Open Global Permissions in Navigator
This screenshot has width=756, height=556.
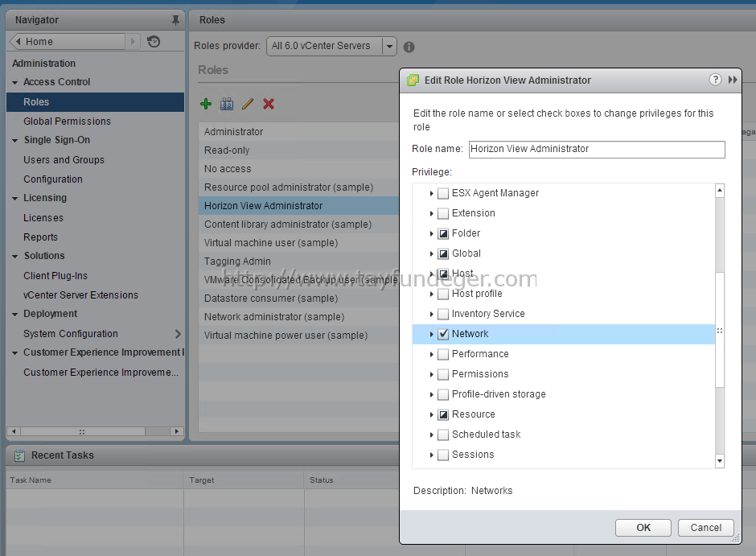[x=67, y=121]
